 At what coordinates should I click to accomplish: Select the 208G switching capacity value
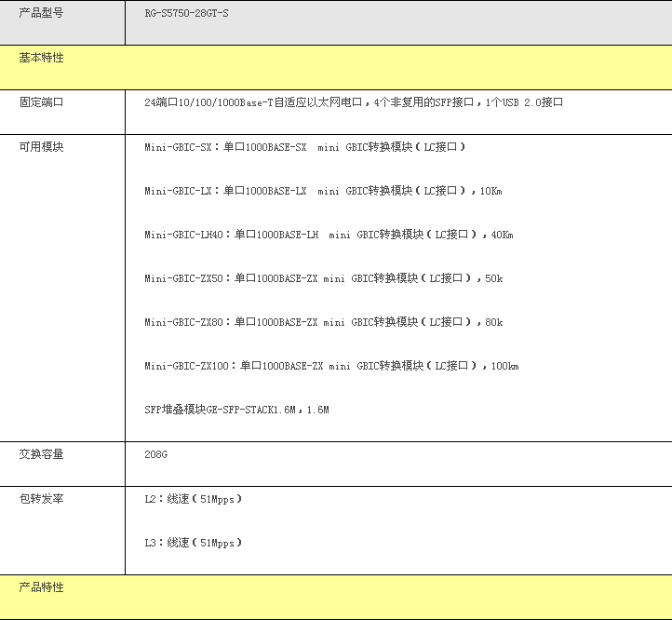156,454
